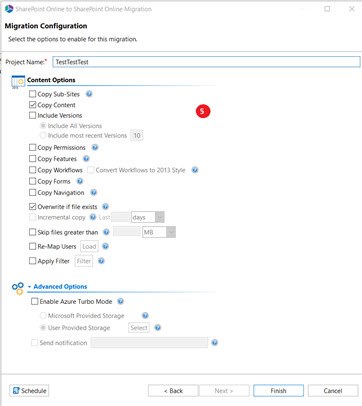The width and height of the screenshot is (362, 406).
Task: Enable Include Versions checkbox
Action: click(x=32, y=115)
